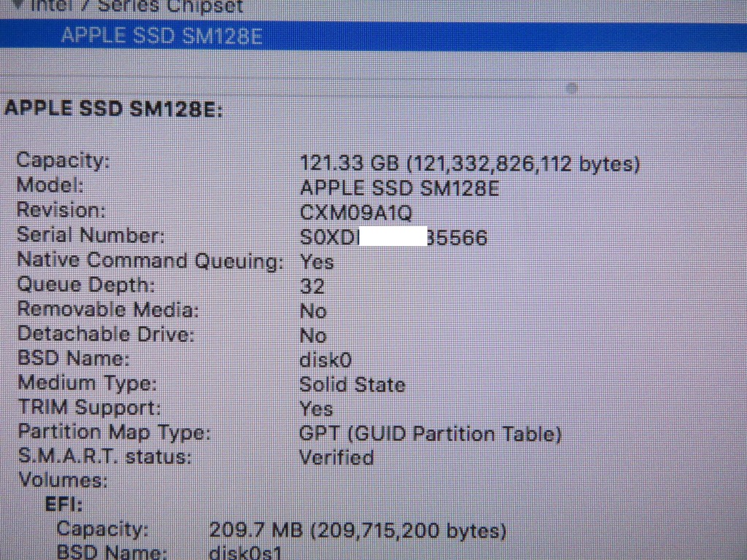This screenshot has width=747, height=560.
Task: Click the revision value 'CXM09A1Q'
Action: (x=356, y=213)
